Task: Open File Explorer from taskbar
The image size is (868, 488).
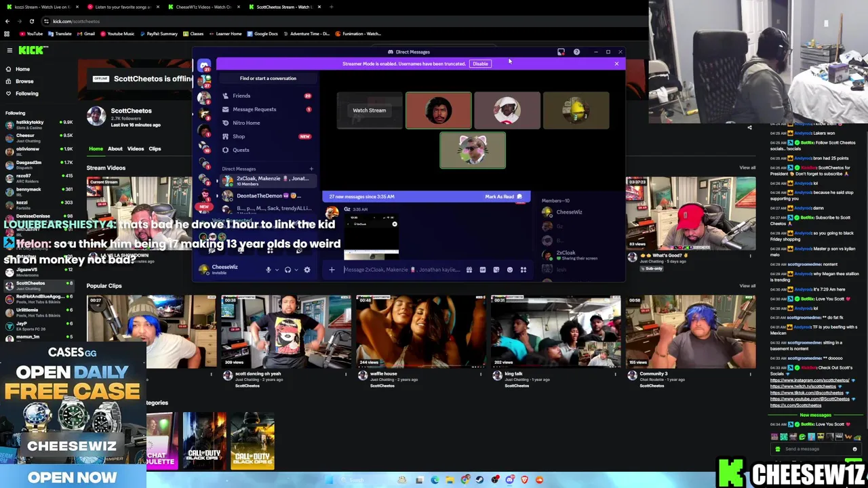Action: tap(450, 480)
